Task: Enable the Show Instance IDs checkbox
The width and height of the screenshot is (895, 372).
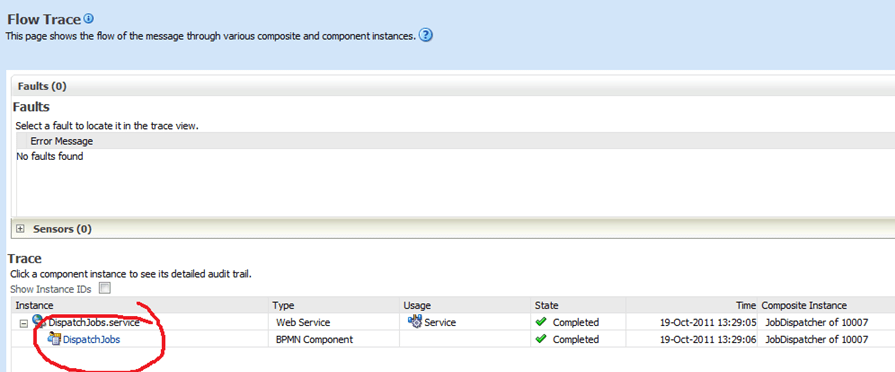Action: [104, 288]
